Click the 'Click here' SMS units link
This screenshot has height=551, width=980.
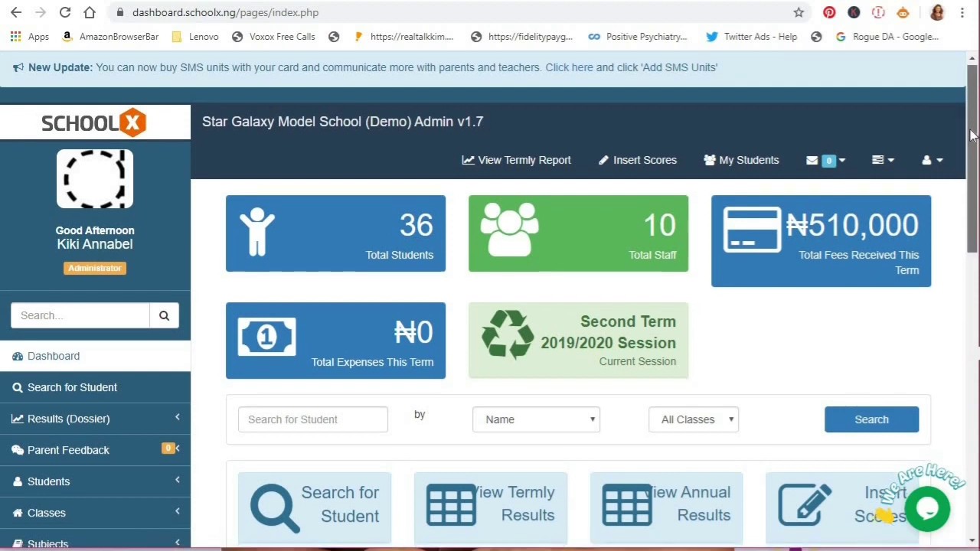[x=569, y=67]
